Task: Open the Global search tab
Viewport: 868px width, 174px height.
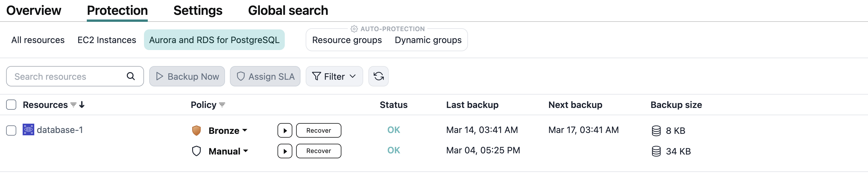Action: click(288, 10)
